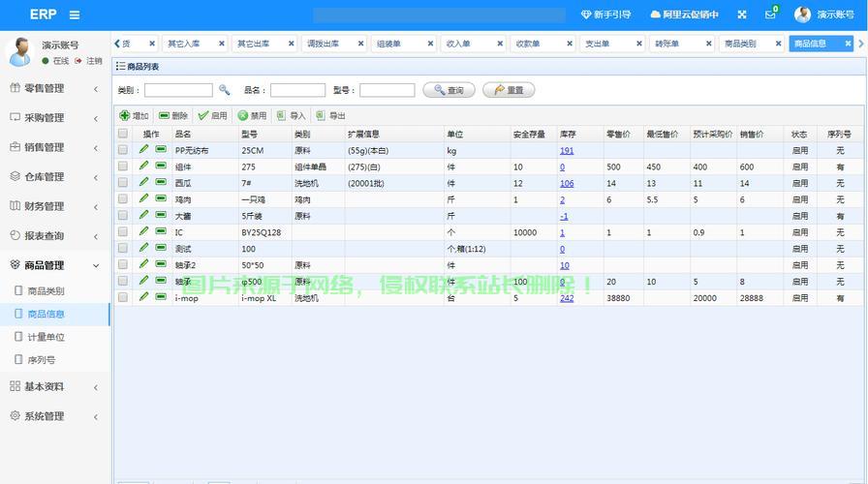Click the 演示账号 avatar in the top bar
Screen dimensions: 868x484
(x=802, y=15)
